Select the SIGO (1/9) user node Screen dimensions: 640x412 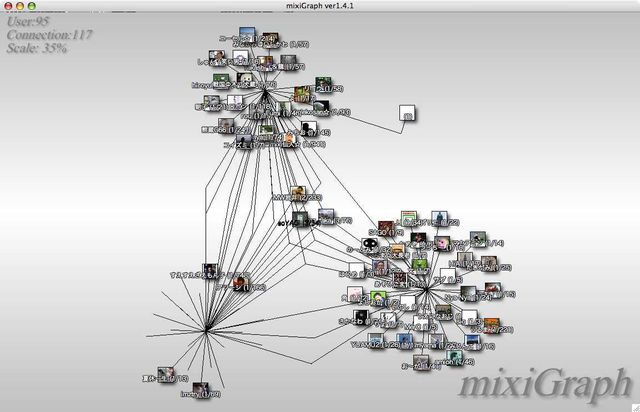point(385,228)
